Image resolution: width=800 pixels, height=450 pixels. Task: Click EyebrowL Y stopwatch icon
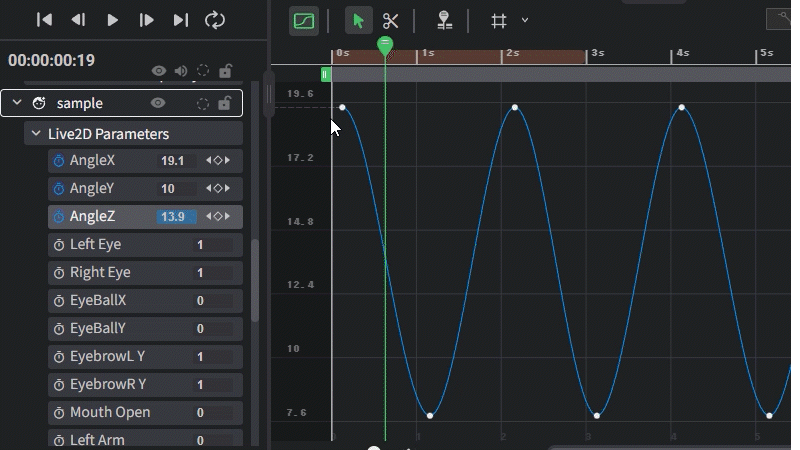click(59, 357)
